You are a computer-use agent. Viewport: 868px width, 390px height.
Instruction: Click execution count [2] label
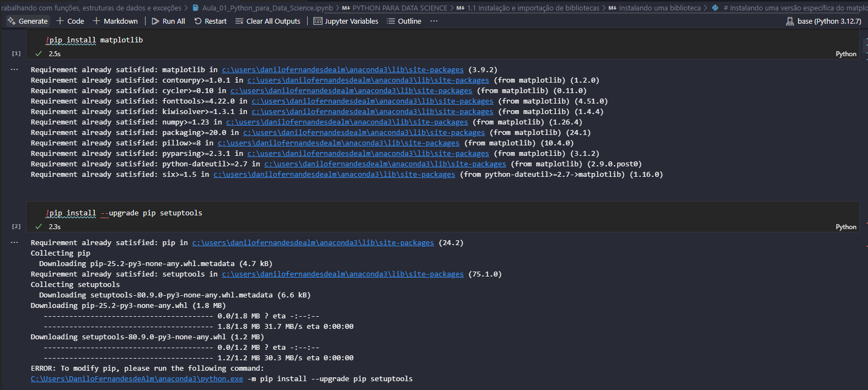click(16, 226)
